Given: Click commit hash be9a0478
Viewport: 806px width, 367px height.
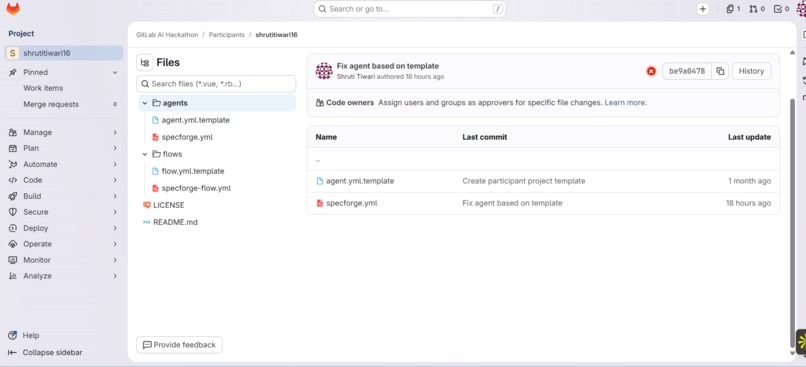Looking at the screenshot, I should [x=687, y=71].
